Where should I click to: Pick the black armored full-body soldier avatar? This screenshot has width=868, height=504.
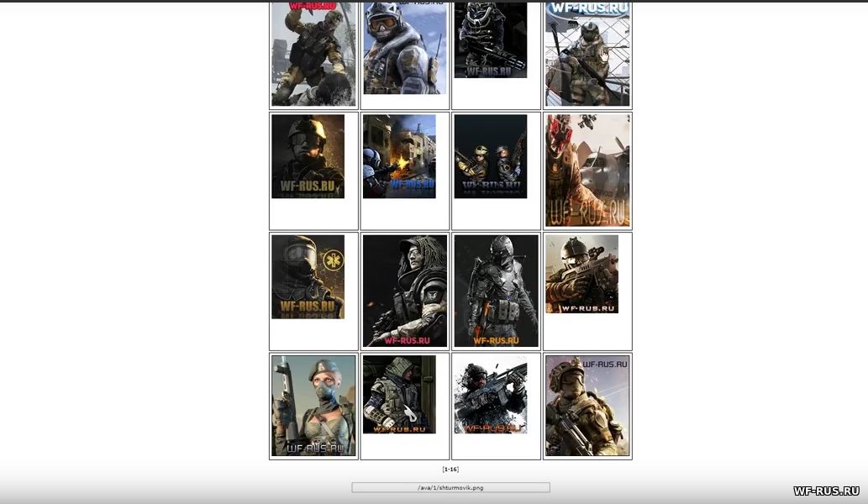coord(496,291)
